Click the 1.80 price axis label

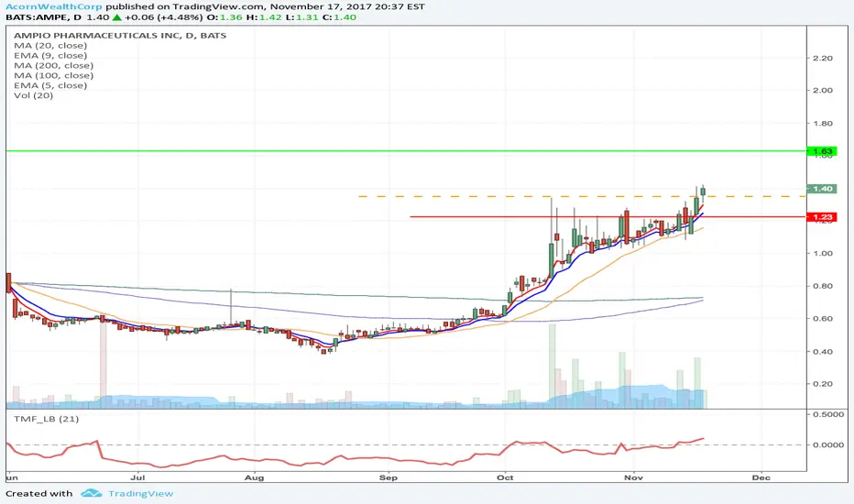823,123
